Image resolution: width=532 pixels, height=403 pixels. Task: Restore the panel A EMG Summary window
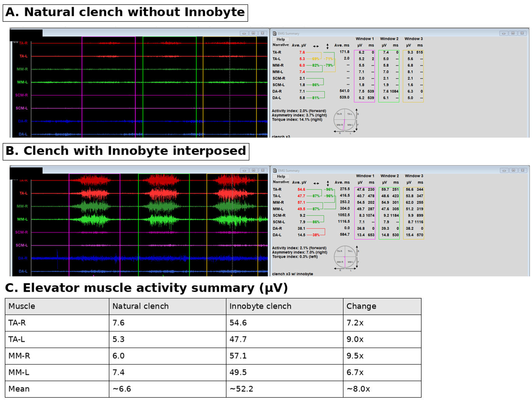click(x=513, y=33)
